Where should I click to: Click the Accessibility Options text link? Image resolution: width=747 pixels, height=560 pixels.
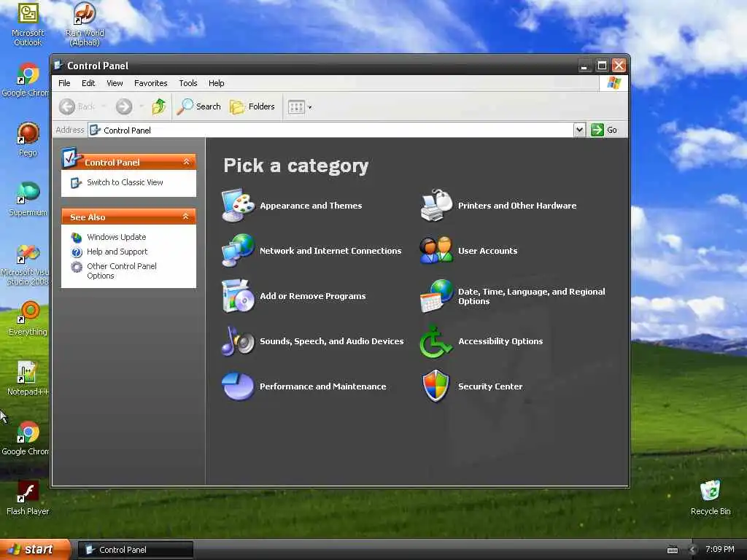(x=500, y=341)
